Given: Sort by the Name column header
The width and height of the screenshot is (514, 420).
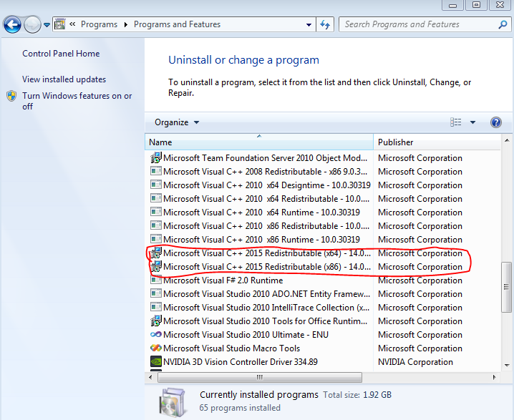Looking at the screenshot, I should click(x=259, y=142).
